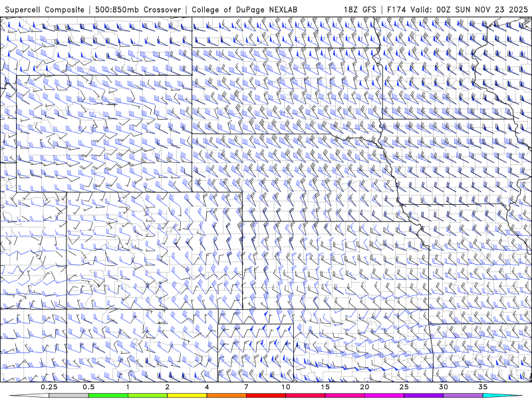Pick the magenta 20–25 legend segment

(384, 396)
